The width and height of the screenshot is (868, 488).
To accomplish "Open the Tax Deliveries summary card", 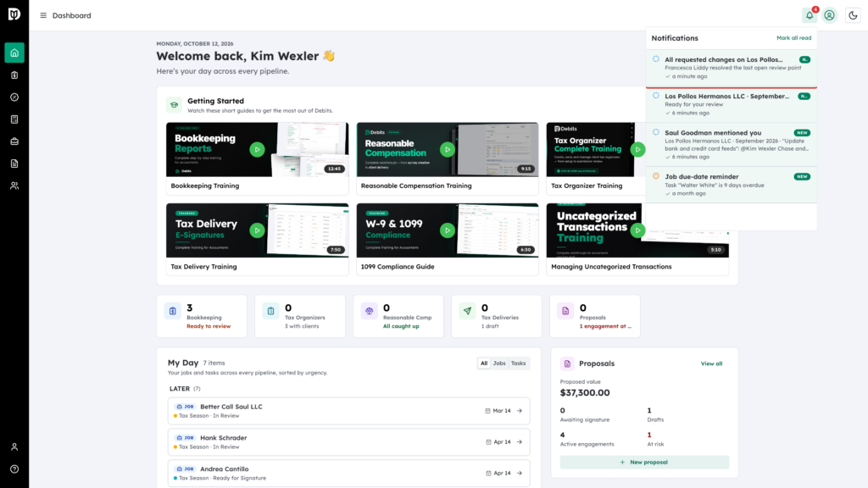I will pos(497,316).
